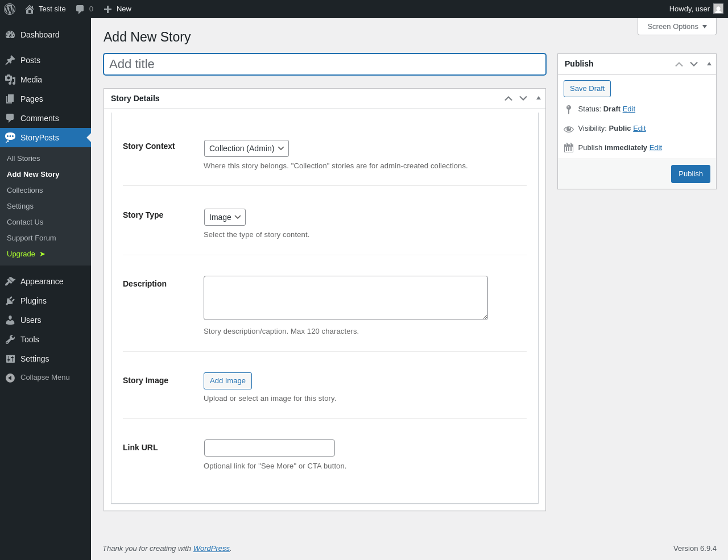Click into the Link URL field
The height and width of the screenshot is (560, 728).
[x=270, y=448]
